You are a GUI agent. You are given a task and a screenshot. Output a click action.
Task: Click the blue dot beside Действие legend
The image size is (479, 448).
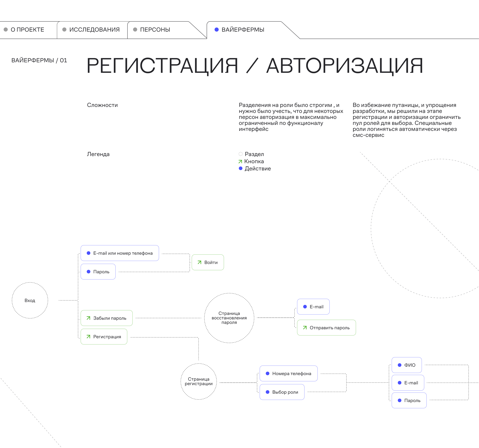point(240,168)
